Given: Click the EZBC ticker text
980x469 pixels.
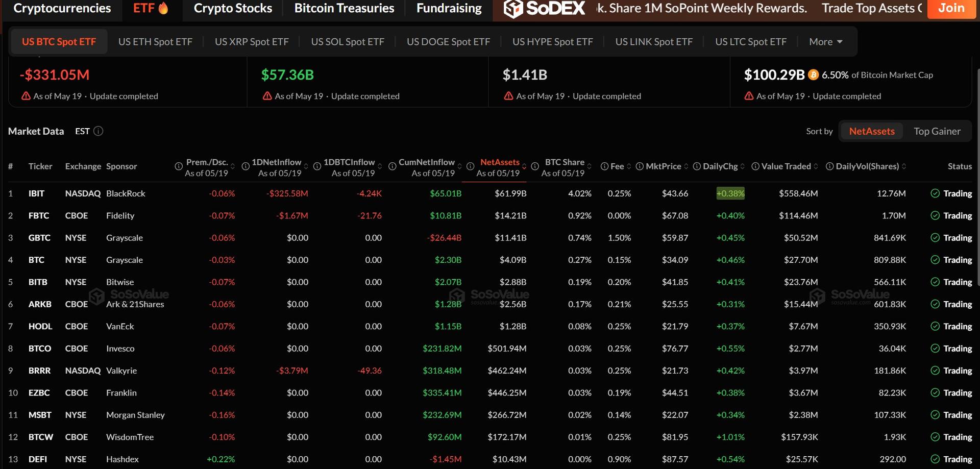Looking at the screenshot, I should [39, 392].
